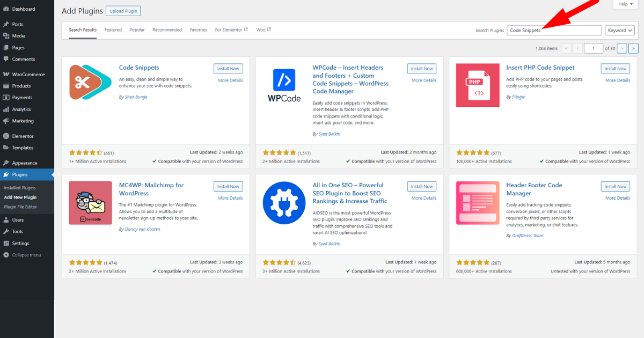The width and height of the screenshot is (644, 338).
Task: Open the Keyword search type dropdown
Action: click(620, 31)
